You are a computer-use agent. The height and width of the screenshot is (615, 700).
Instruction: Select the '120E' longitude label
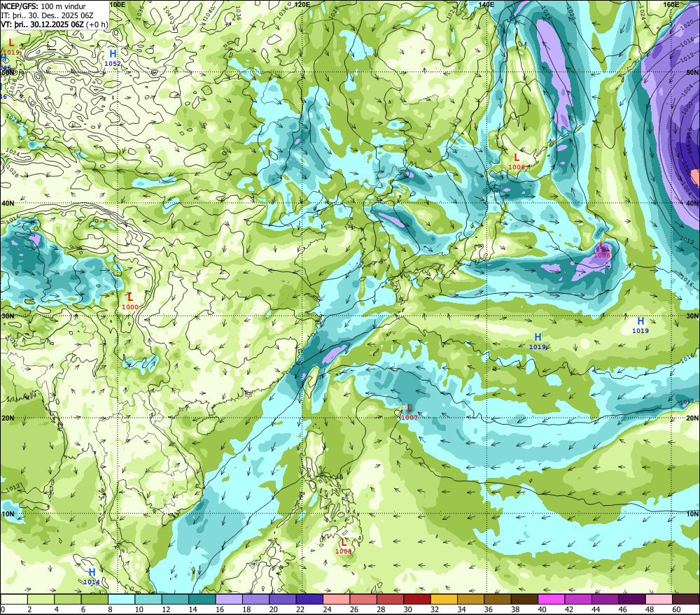tap(302, 4)
